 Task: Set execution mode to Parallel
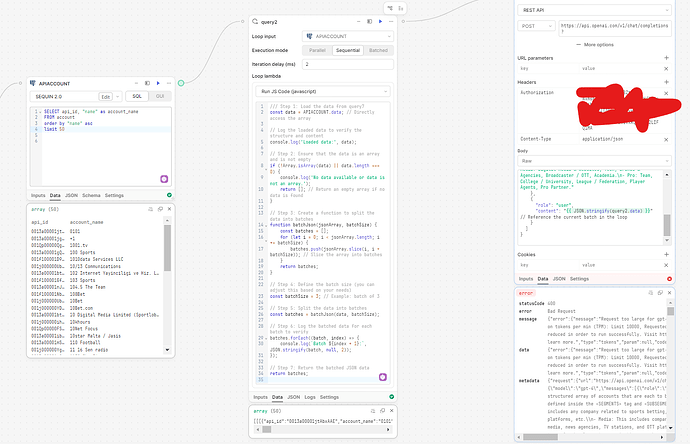point(317,50)
